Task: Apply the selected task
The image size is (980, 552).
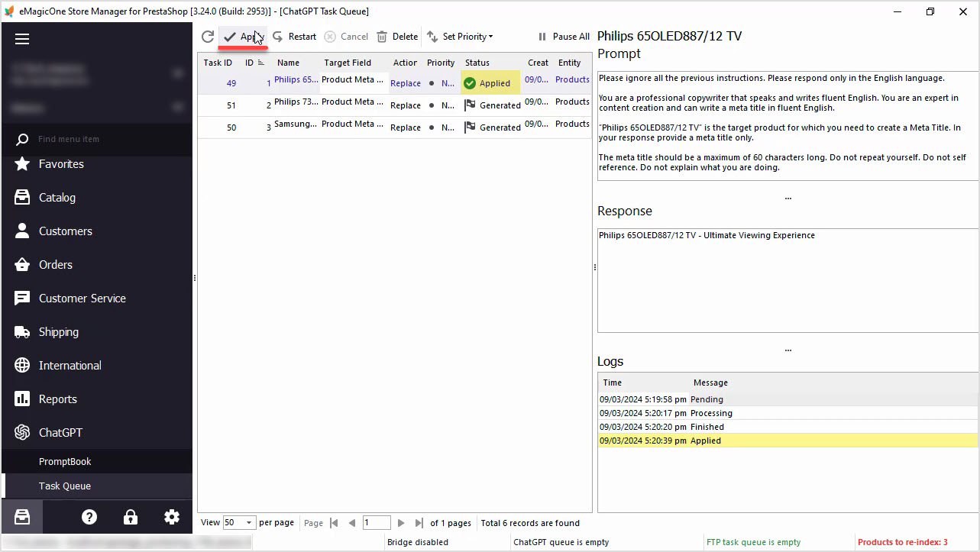Action: tap(243, 37)
